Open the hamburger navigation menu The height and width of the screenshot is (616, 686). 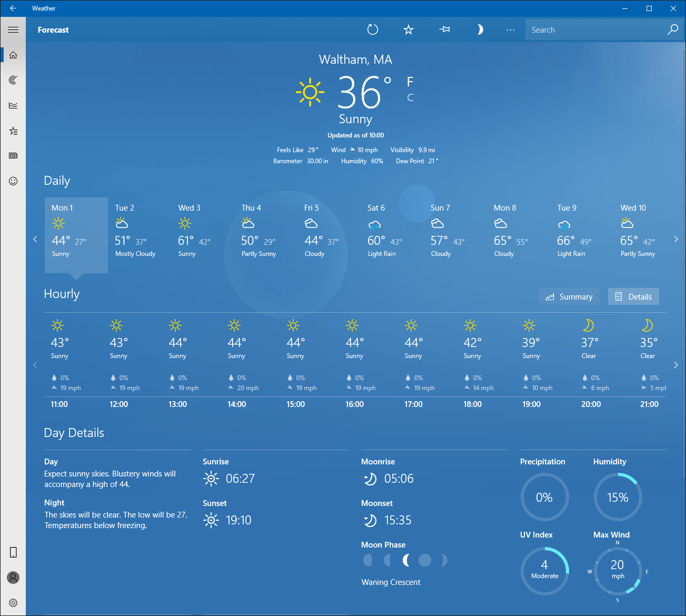pos(13,30)
